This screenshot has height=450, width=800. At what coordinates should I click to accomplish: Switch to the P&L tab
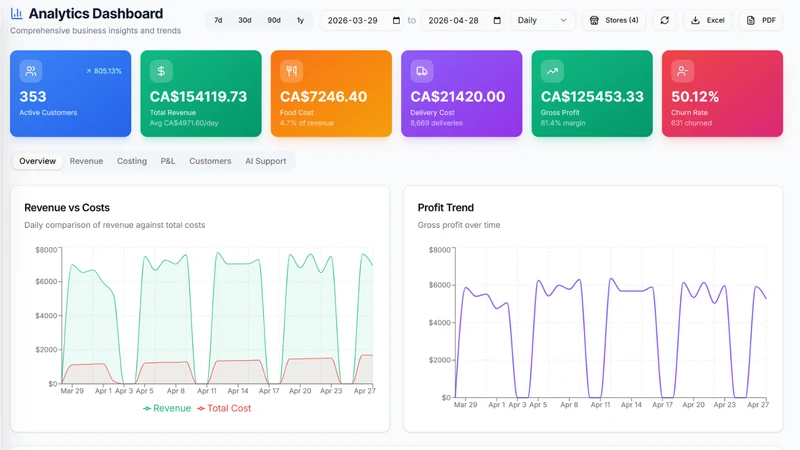click(x=168, y=161)
